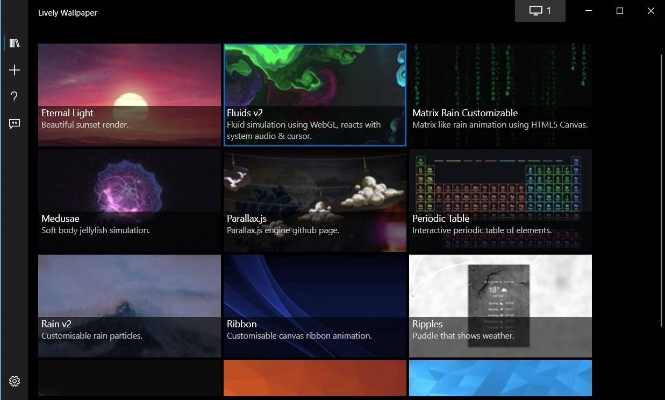Select the orange wallpaper tile in bottom row
This screenshot has height=400, width=665.
[x=314, y=380]
